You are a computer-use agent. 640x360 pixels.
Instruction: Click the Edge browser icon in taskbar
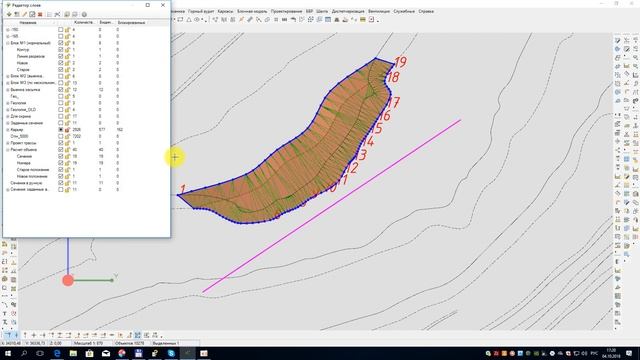tap(57, 353)
